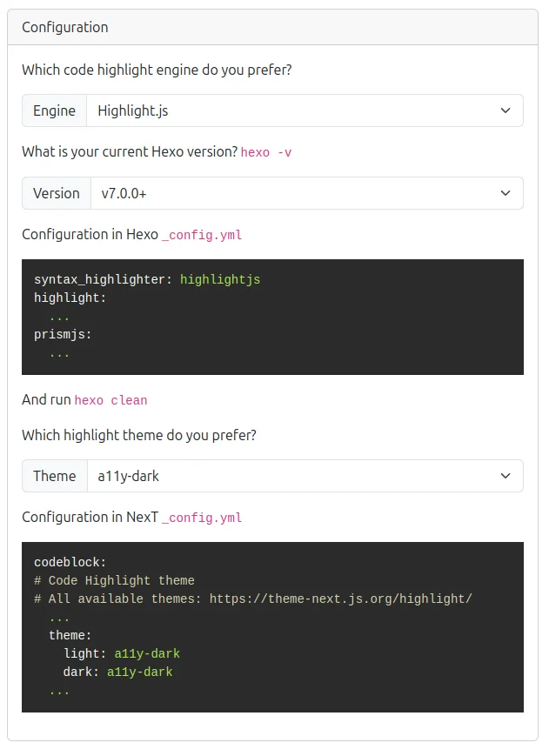
Task: Click the Engine label addon
Action: click(55, 110)
